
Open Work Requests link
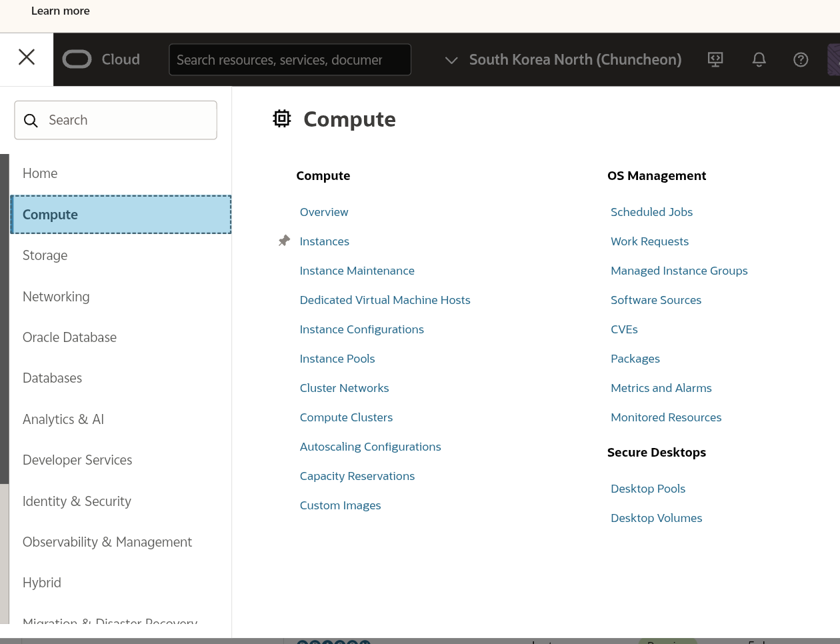650,241
